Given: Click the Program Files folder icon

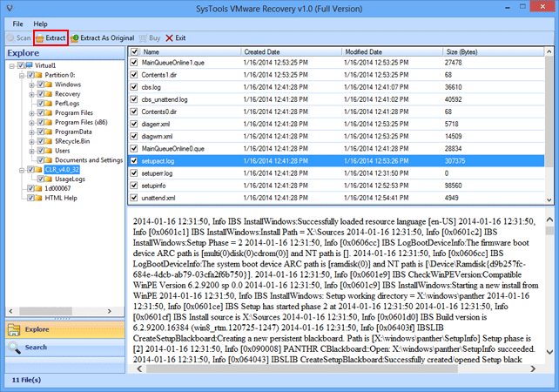Looking at the screenshot, I should (49, 112).
